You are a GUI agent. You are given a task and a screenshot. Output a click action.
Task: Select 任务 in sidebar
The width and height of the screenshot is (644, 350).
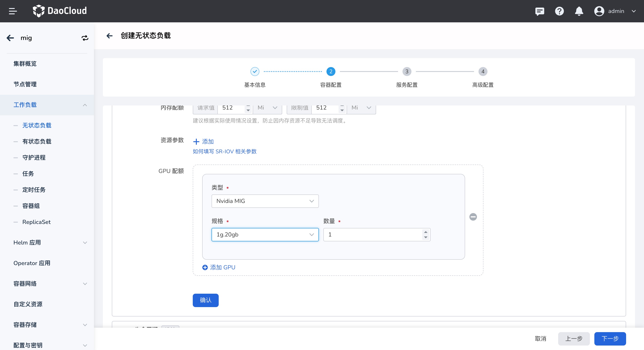click(x=28, y=174)
